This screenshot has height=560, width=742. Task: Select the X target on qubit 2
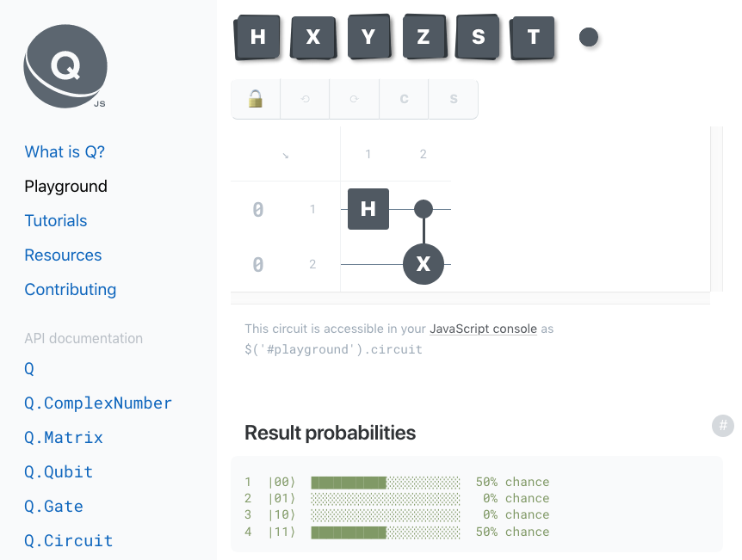click(424, 264)
